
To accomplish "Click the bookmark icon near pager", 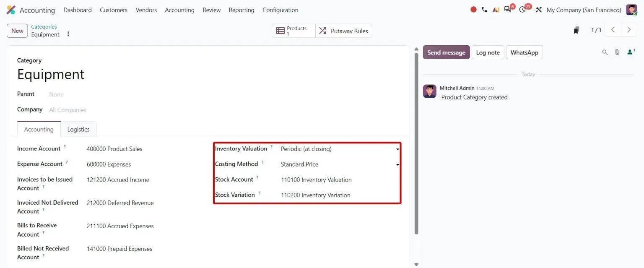I will point(576,30).
